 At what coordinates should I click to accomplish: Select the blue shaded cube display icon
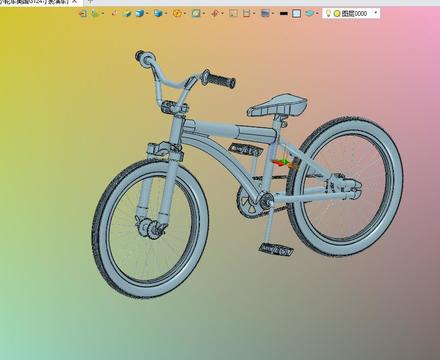click(x=140, y=13)
